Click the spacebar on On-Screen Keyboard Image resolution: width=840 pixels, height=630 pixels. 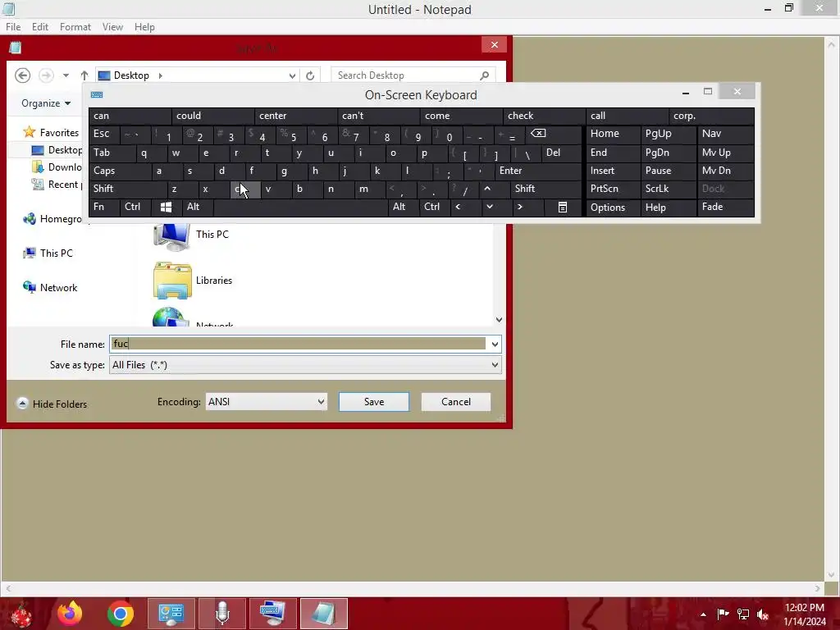pos(300,207)
